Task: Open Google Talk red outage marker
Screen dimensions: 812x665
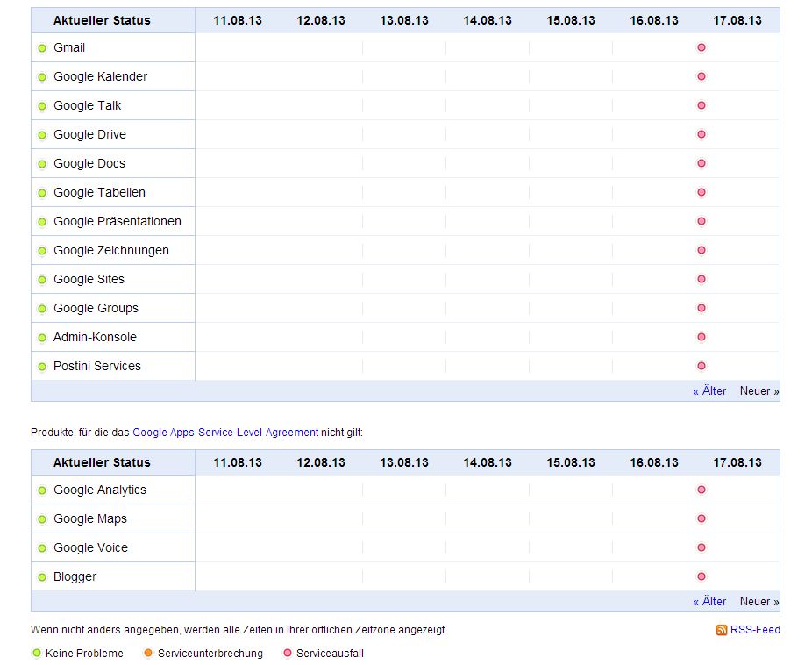Action: coord(702,105)
